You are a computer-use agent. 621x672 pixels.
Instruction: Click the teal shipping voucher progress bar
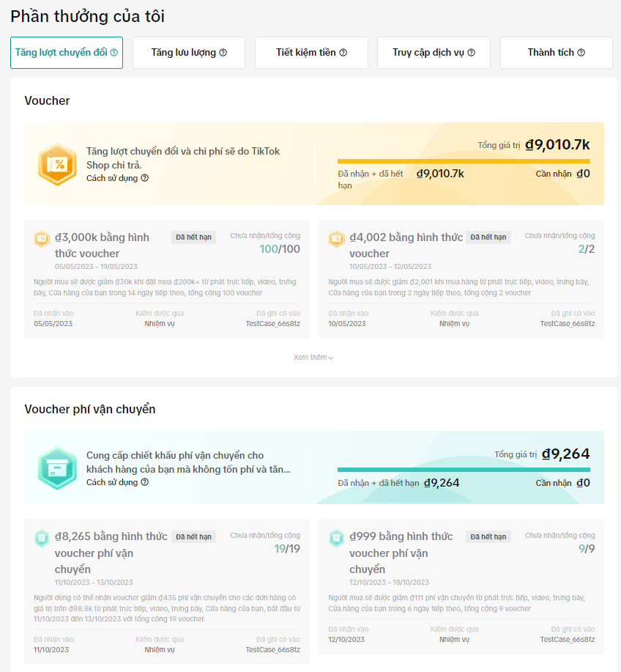pos(464,470)
